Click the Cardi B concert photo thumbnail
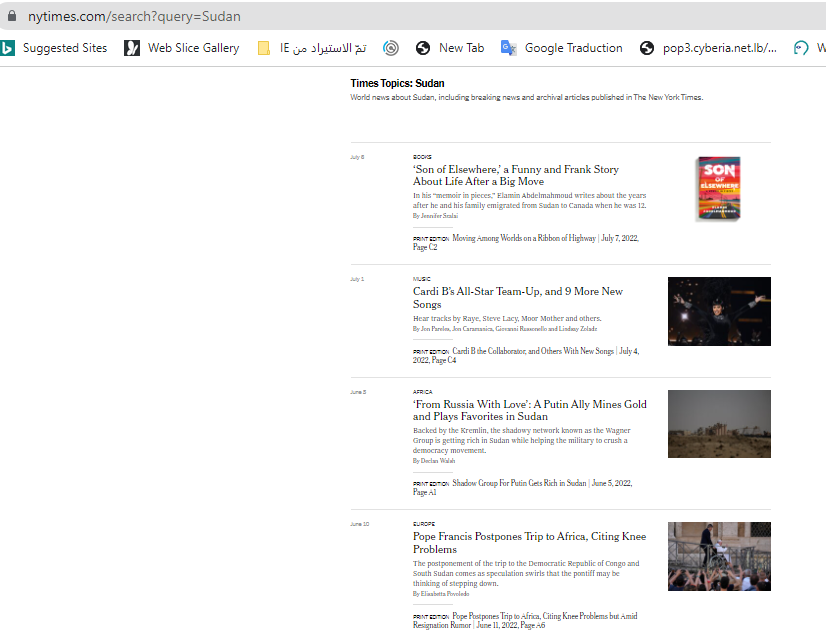 [x=719, y=311]
